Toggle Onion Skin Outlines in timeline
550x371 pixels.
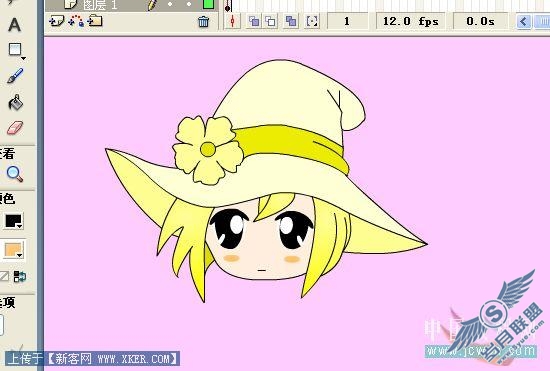(x=270, y=21)
